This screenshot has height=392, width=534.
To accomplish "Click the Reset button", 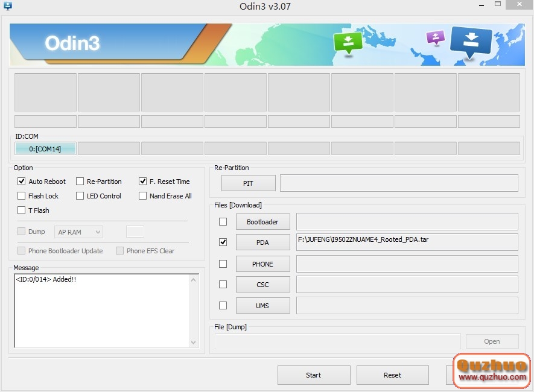I will pyautogui.click(x=392, y=375).
